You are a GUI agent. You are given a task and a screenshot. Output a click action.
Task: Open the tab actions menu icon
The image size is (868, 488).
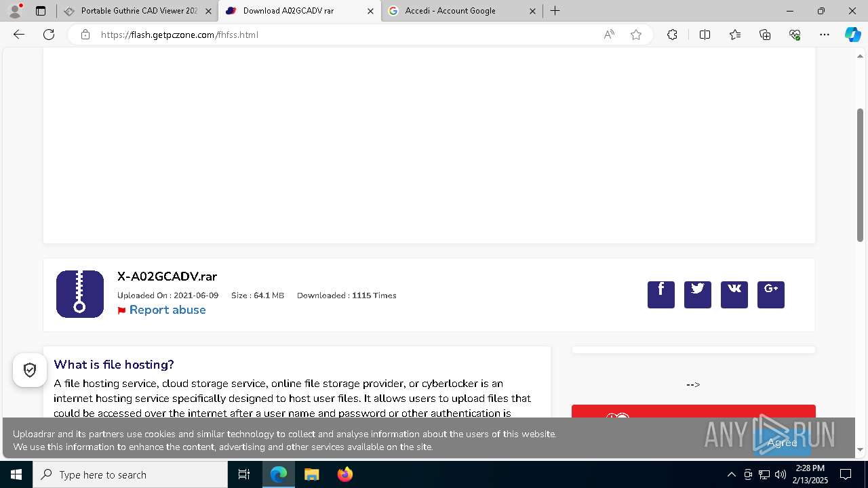(x=41, y=11)
